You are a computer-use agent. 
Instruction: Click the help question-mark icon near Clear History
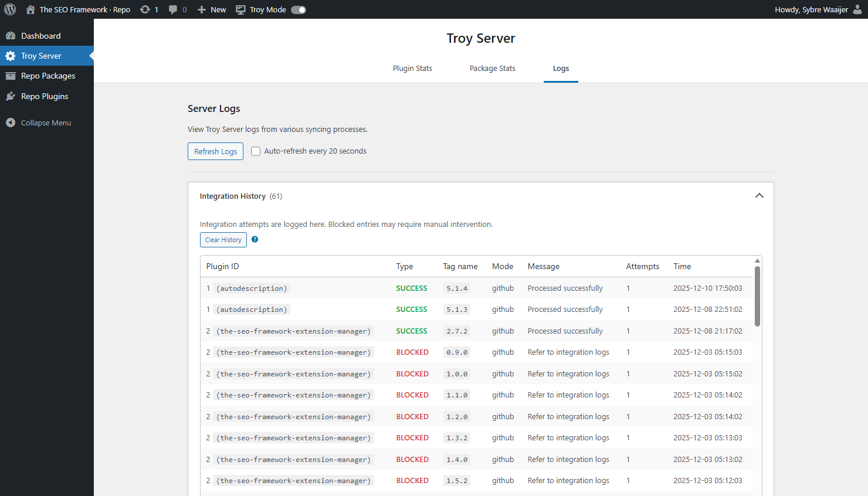click(x=255, y=239)
